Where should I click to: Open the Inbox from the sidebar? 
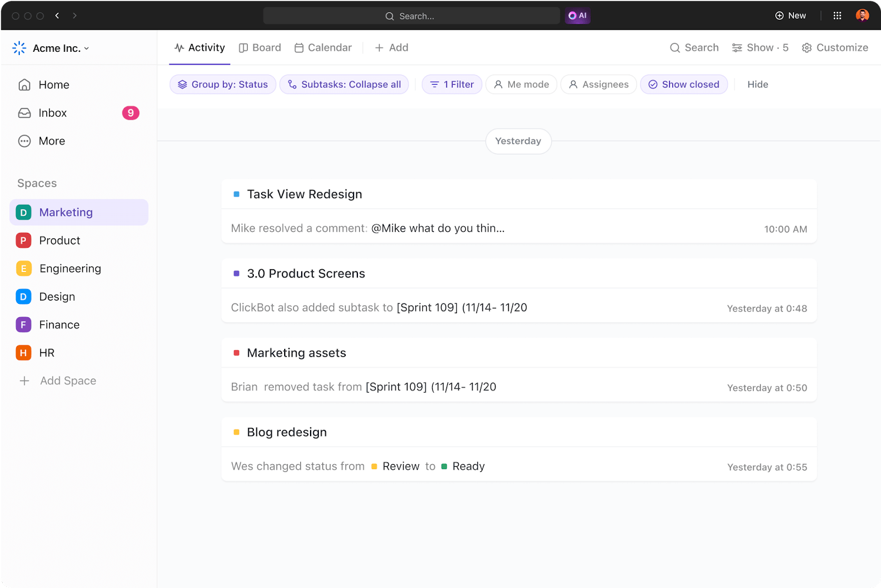52,113
